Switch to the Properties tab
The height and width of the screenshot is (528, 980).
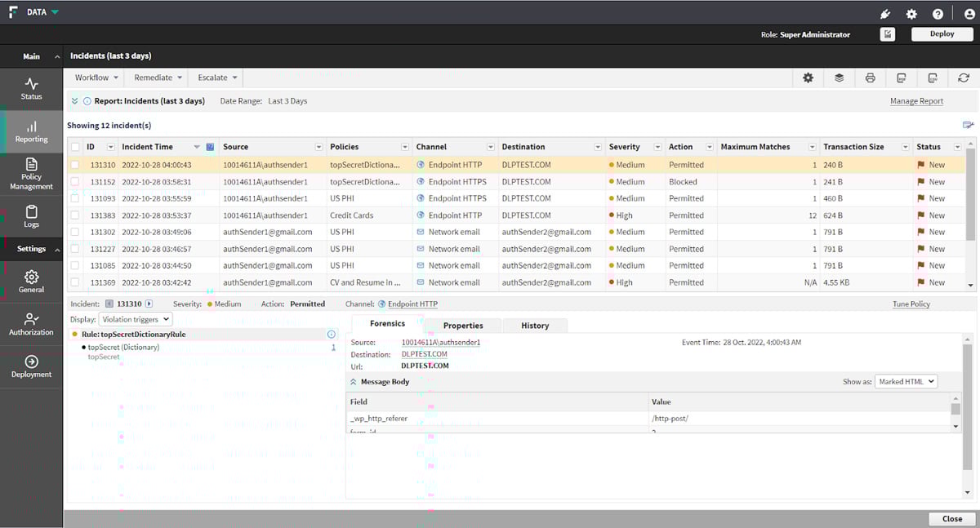(463, 325)
